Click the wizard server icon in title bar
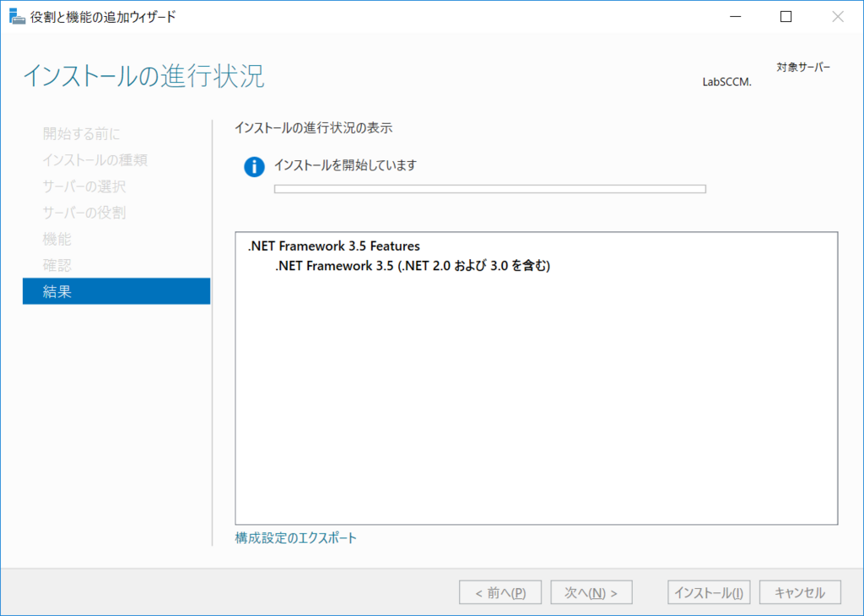Image resolution: width=864 pixels, height=616 pixels. [x=17, y=17]
